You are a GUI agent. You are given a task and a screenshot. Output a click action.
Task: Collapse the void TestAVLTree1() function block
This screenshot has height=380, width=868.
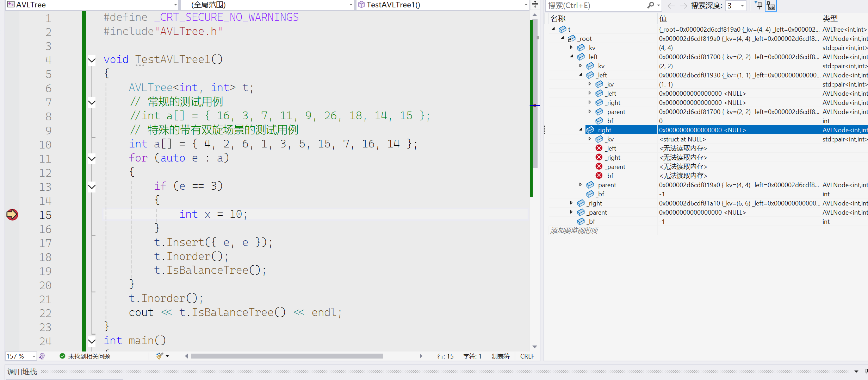[92, 60]
